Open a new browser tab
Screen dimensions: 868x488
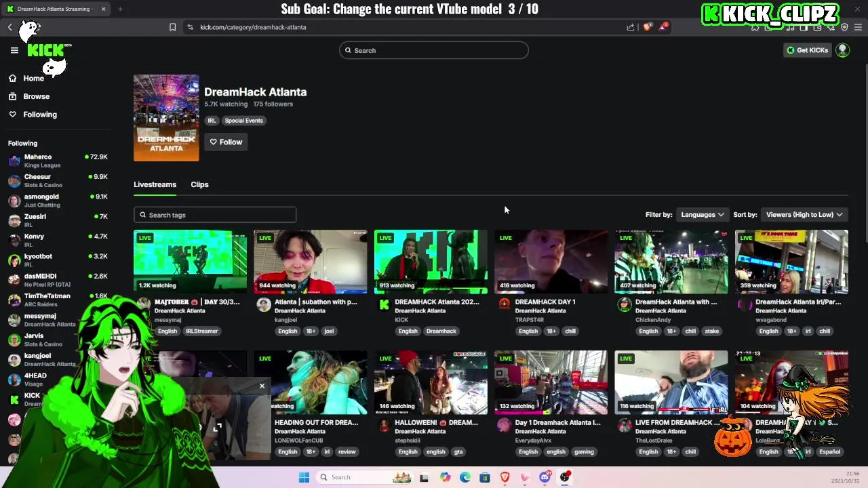coord(120,9)
